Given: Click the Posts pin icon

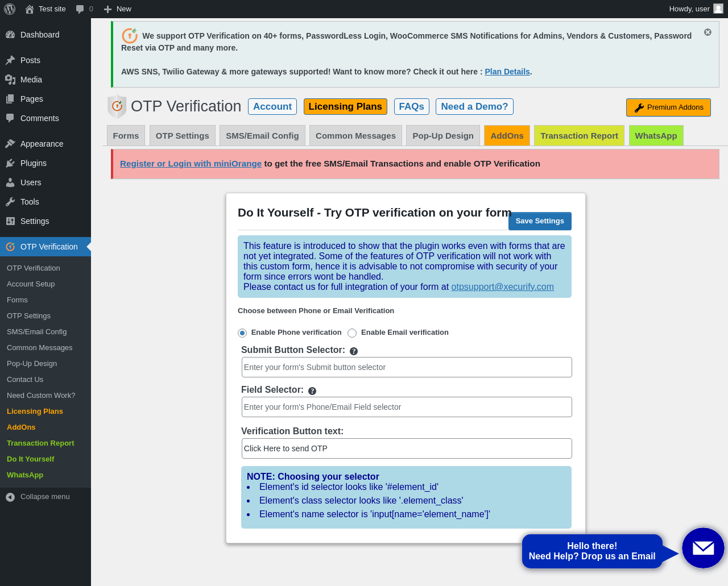Looking at the screenshot, I should coord(10,60).
